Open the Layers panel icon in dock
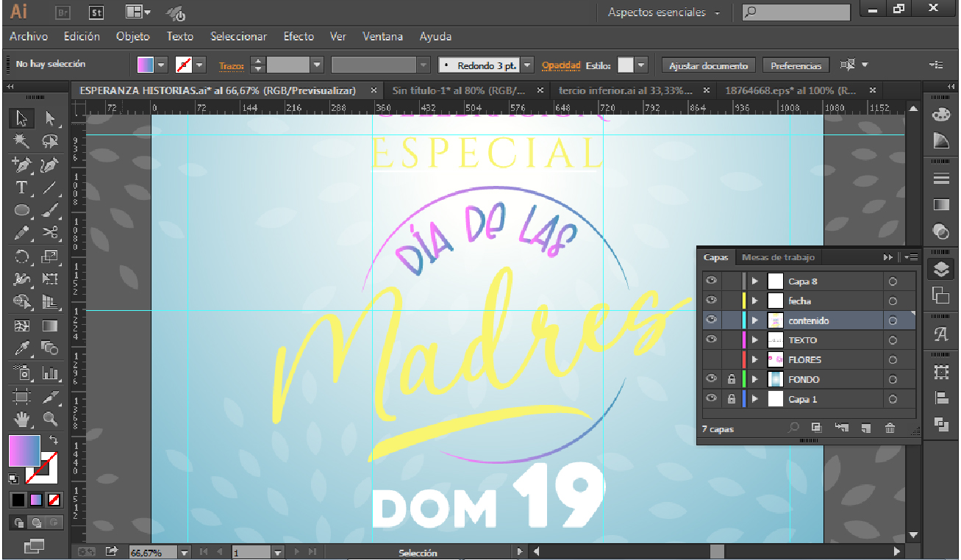Screen dimensions: 961x560 (x=941, y=270)
